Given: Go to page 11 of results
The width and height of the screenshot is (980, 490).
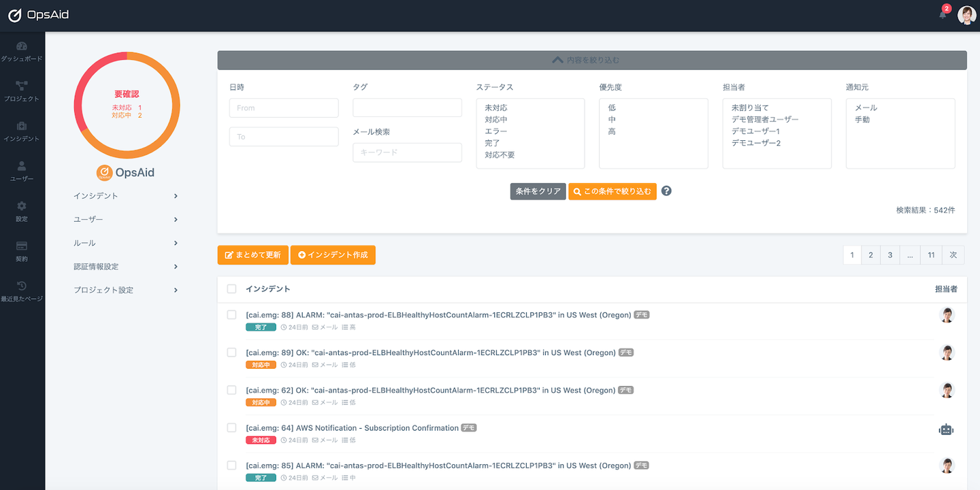Looking at the screenshot, I should pos(931,255).
